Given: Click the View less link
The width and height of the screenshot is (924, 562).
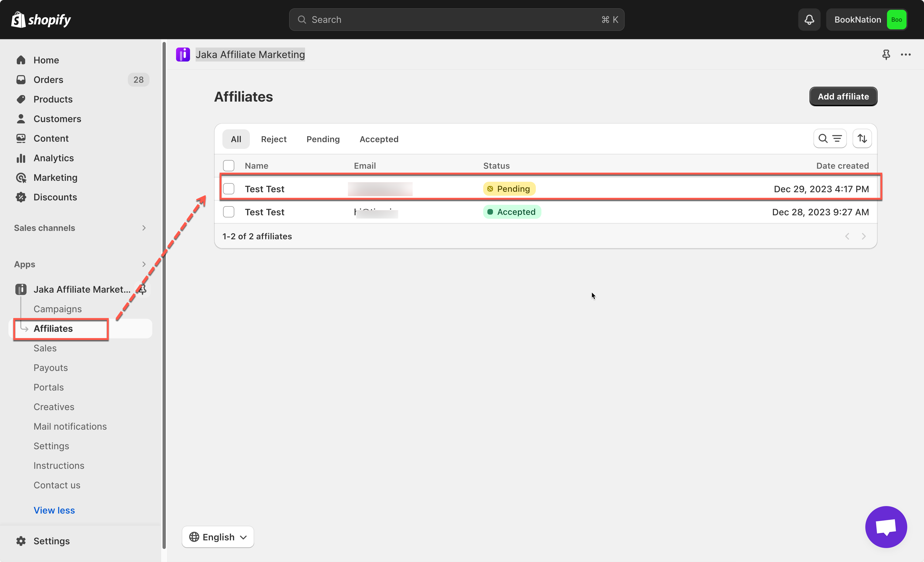Looking at the screenshot, I should click(x=54, y=510).
